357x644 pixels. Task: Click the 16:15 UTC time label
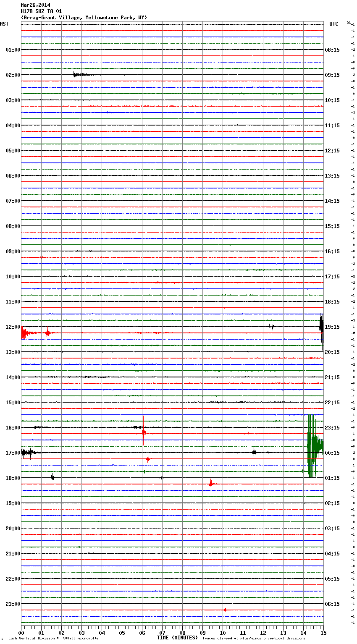(332, 251)
